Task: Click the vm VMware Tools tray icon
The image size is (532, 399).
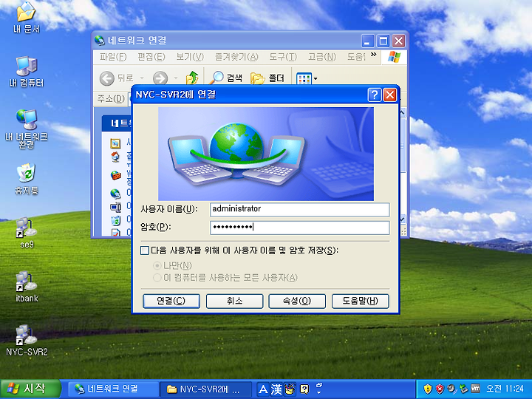Action: (476, 389)
